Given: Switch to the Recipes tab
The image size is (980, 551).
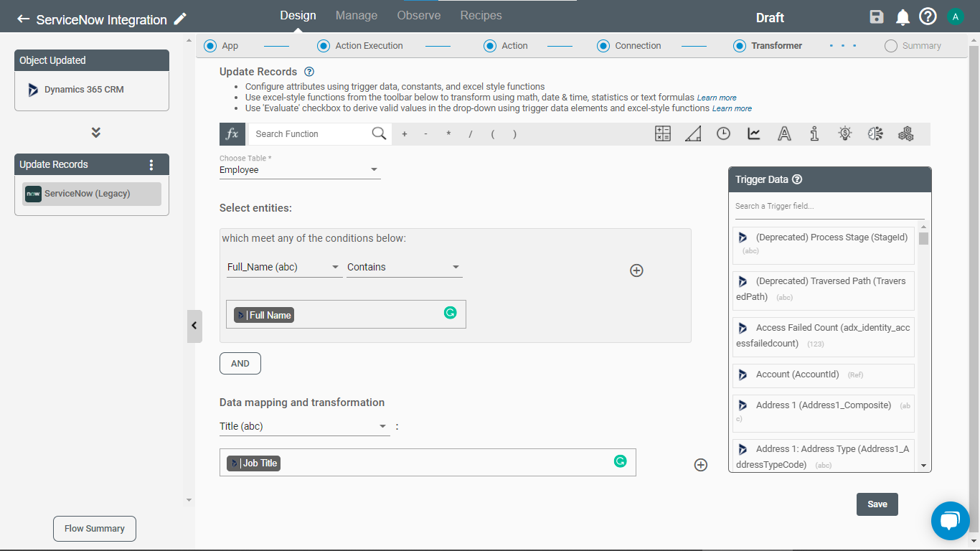Looking at the screenshot, I should tap(481, 16).
